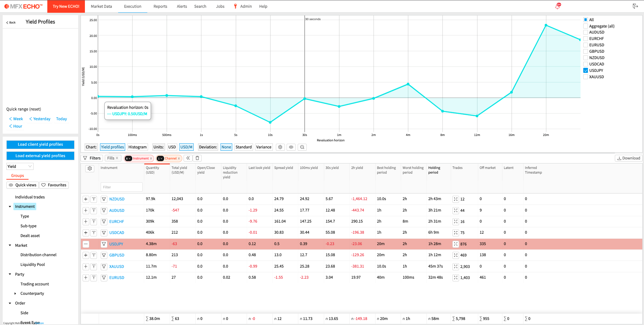Pin AUDUSD row to top
The height and width of the screenshot is (325, 644).
[94, 211]
